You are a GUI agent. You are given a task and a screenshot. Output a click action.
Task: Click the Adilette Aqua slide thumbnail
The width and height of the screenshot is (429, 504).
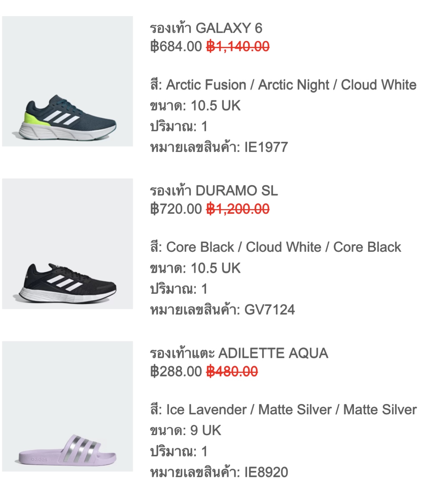pos(67,406)
